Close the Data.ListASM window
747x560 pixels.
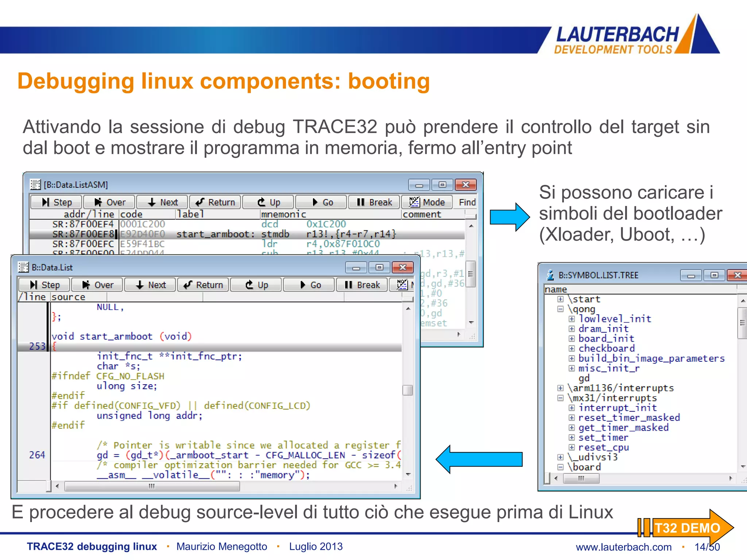tap(465, 185)
